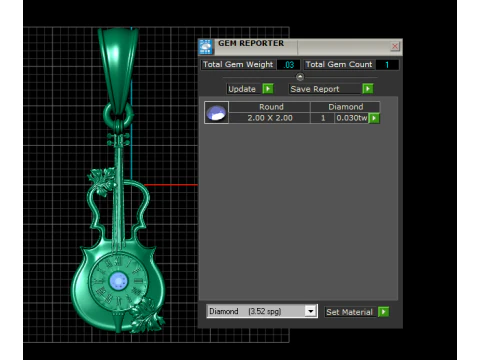The image size is (480, 360).
Task: Click the pendant bail at top of model
Action: tap(118, 70)
